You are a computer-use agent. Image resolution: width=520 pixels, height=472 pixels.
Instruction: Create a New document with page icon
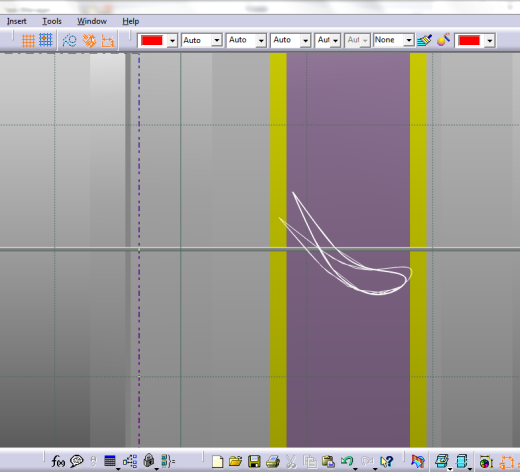click(217, 462)
